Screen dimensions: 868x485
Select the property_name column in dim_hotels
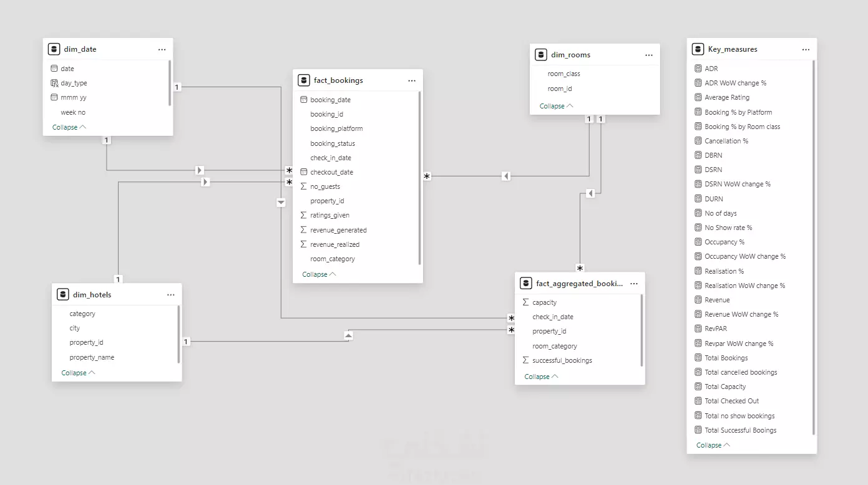tap(92, 357)
